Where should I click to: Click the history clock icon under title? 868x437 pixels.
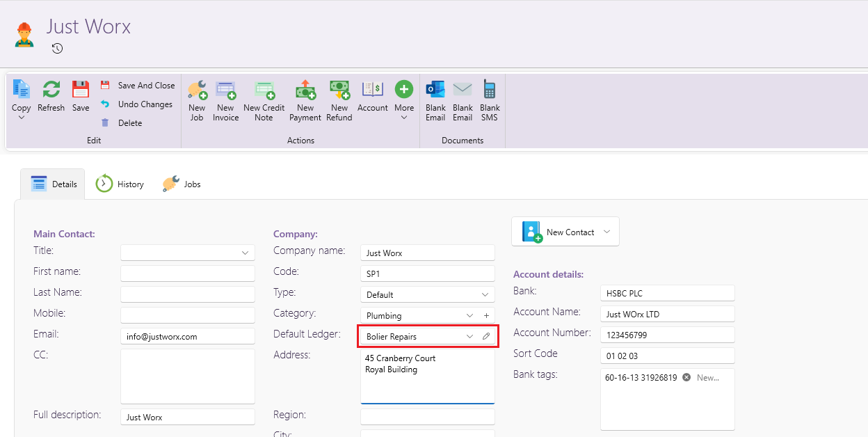(x=58, y=49)
